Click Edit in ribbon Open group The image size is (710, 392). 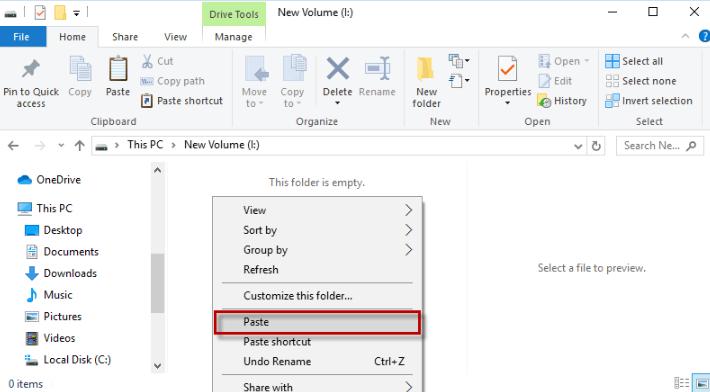coord(555,81)
